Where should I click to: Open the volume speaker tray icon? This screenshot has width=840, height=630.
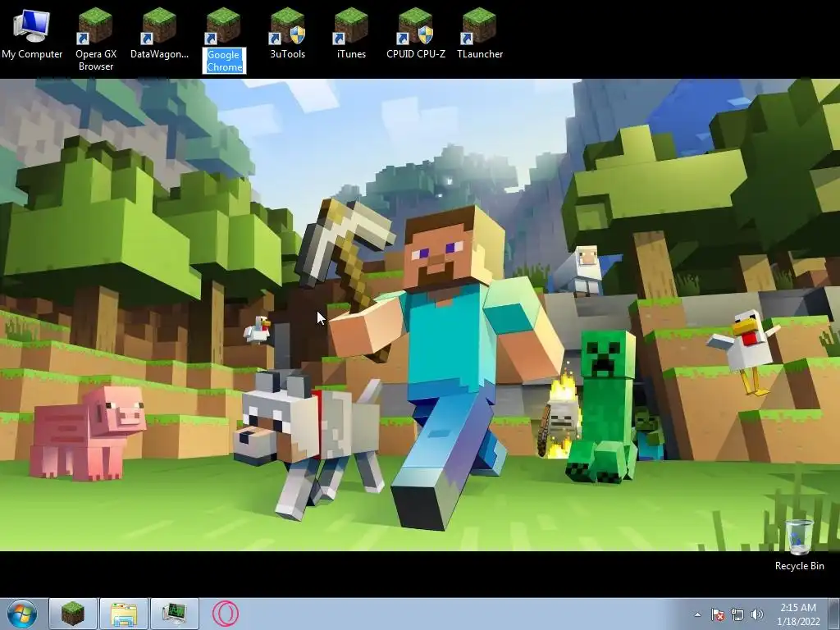click(x=757, y=614)
